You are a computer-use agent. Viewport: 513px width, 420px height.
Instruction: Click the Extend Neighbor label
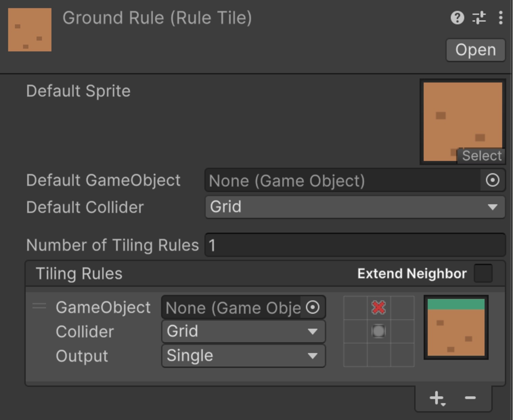(x=412, y=274)
